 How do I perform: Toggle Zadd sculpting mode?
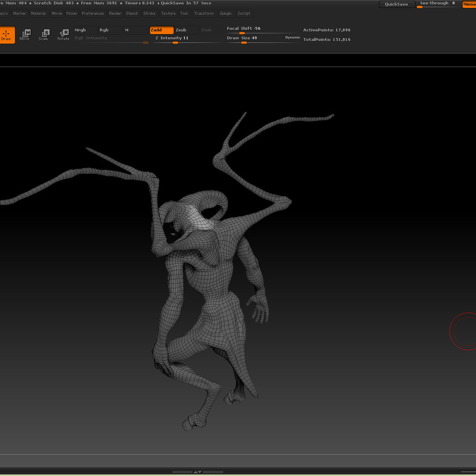tap(161, 30)
